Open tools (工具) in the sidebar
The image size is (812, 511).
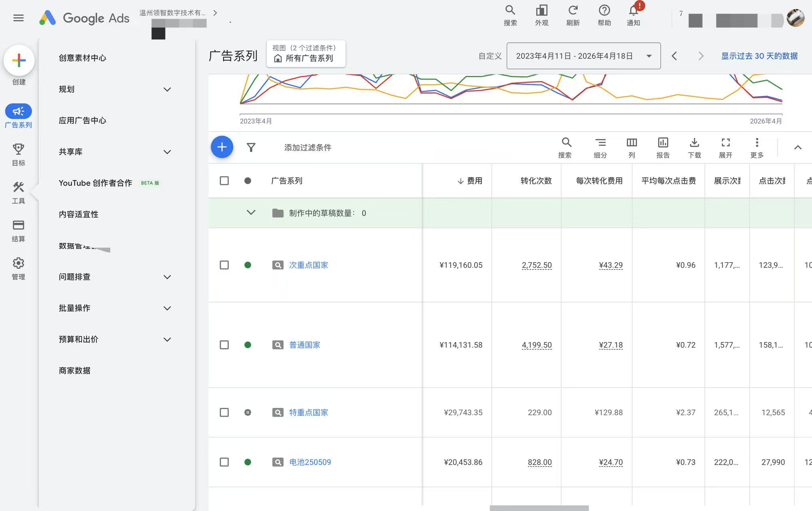tap(18, 193)
